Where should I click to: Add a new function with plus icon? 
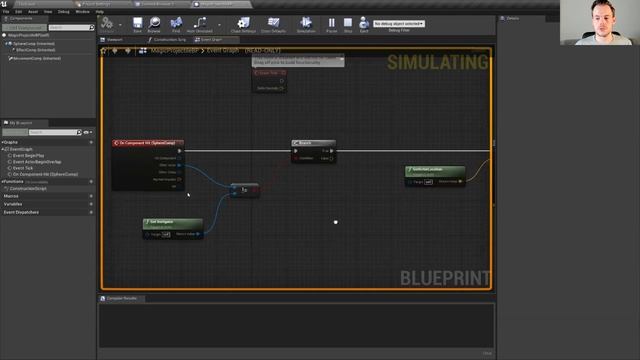tap(91, 181)
